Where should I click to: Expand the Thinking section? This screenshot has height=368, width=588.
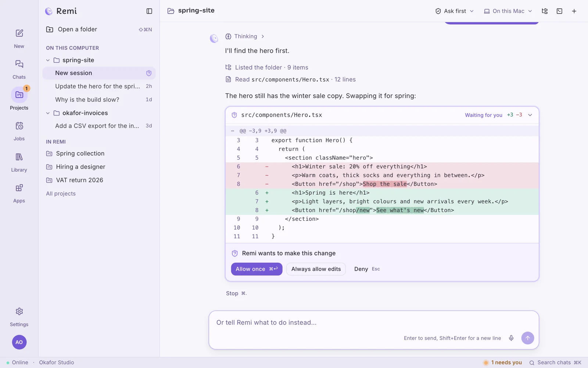coord(245,36)
